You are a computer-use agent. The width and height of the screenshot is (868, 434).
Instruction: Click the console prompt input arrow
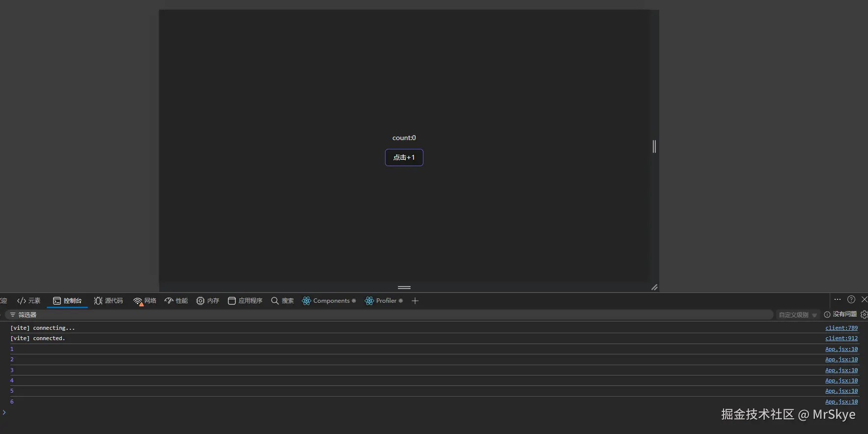coord(4,412)
